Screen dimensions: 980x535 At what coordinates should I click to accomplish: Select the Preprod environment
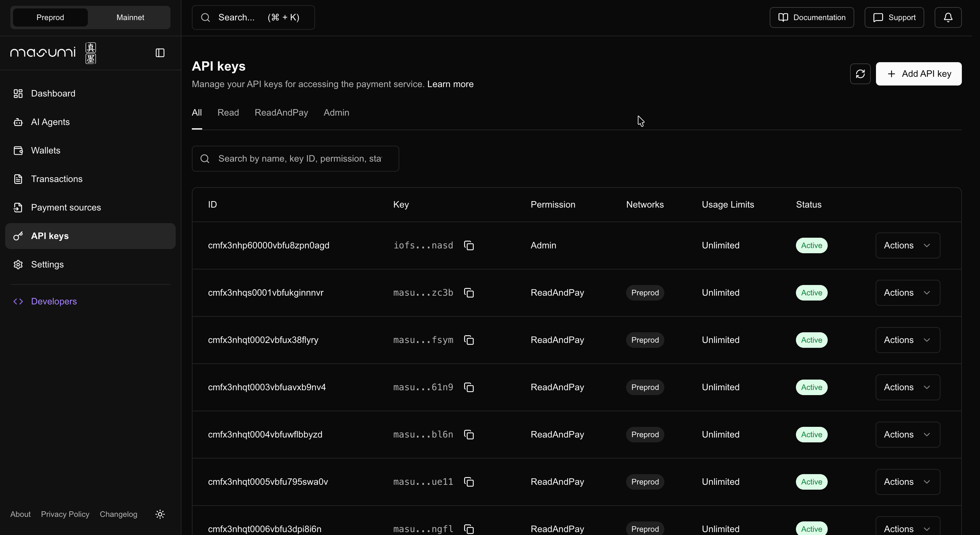[50, 17]
